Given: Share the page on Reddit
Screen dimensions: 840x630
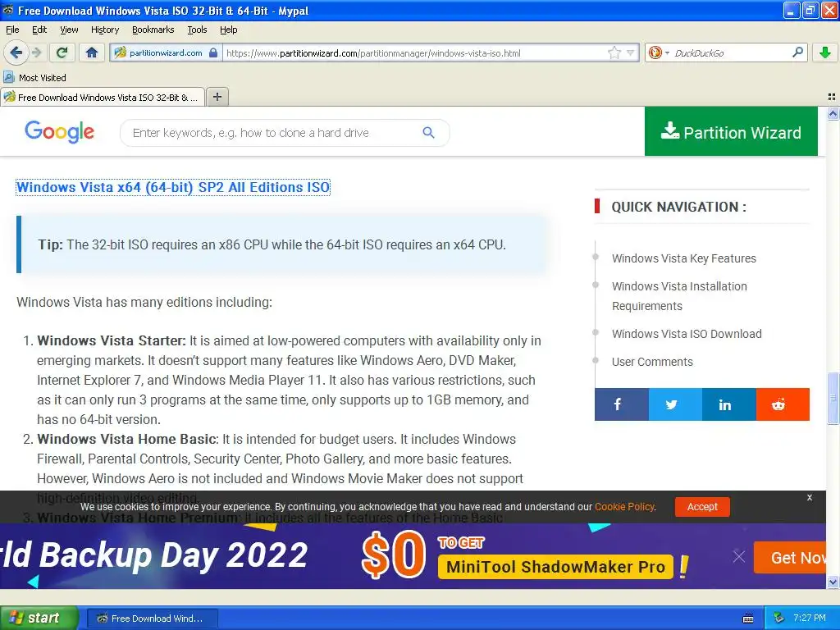Looking at the screenshot, I should pyautogui.click(x=783, y=404).
